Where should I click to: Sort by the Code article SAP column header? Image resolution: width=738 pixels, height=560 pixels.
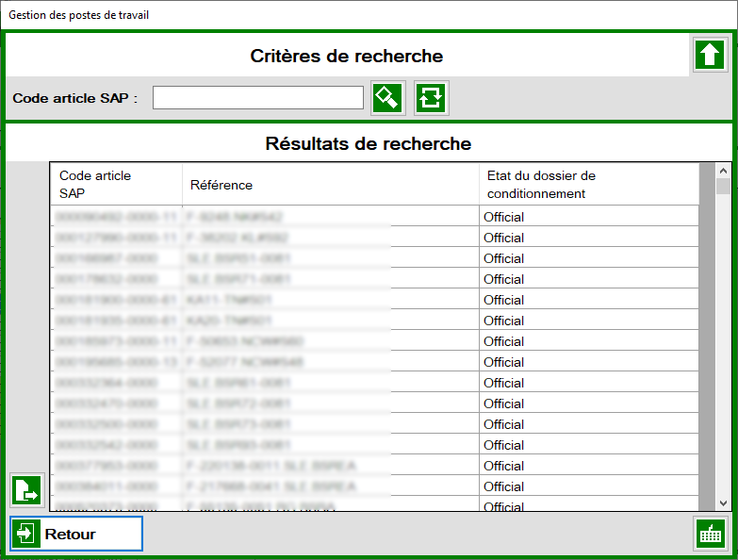116,185
